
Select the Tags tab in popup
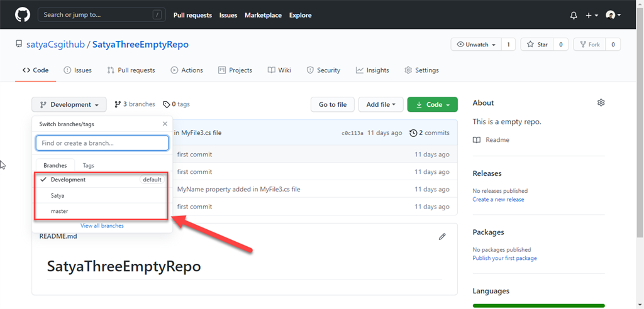pos(88,165)
